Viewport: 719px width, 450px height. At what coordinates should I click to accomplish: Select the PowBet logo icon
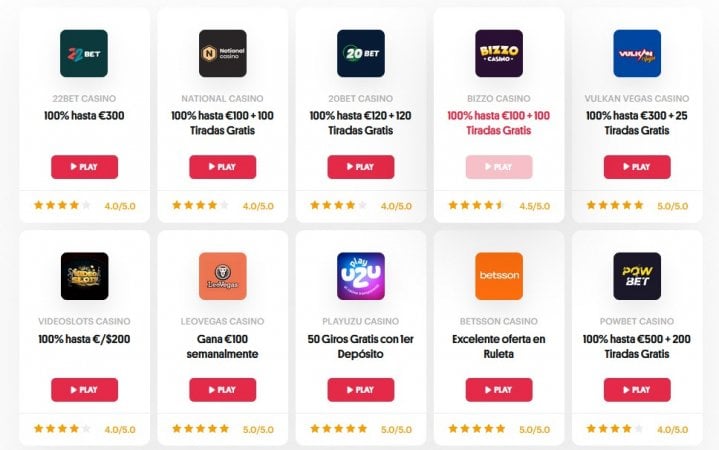click(x=637, y=276)
